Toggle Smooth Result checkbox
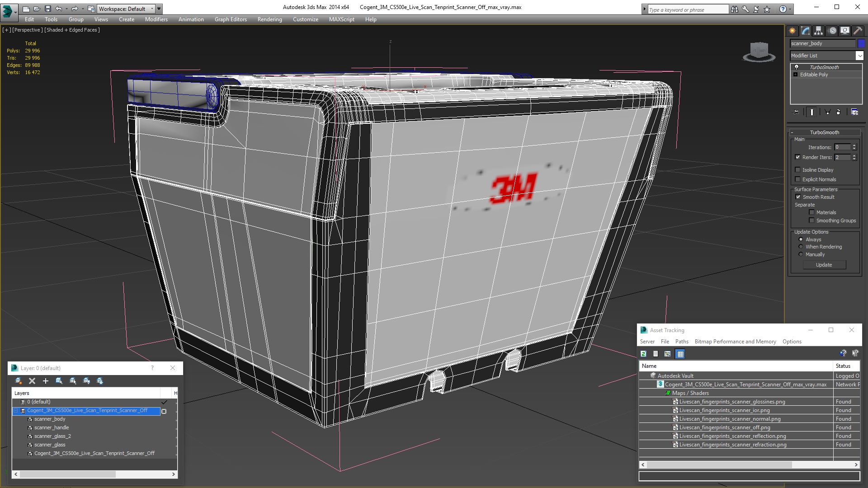The width and height of the screenshot is (868, 488). (x=798, y=197)
